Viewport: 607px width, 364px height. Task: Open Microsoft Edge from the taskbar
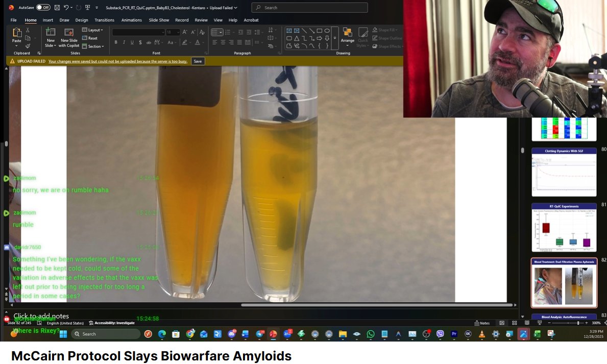click(x=162, y=334)
